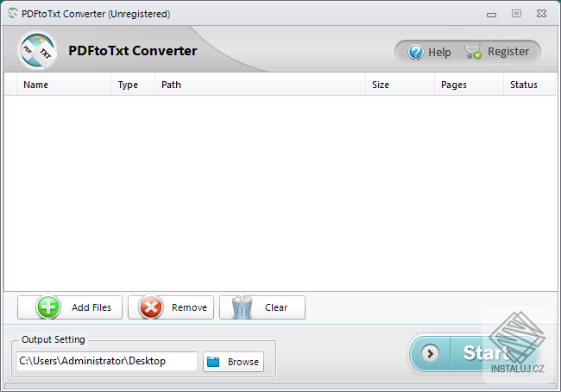
Task: Click the Remove button label
Action: coord(189,307)
